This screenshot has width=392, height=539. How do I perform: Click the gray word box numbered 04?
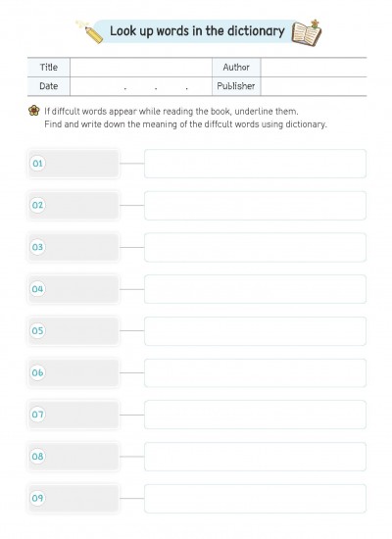(x=73, y=289)
